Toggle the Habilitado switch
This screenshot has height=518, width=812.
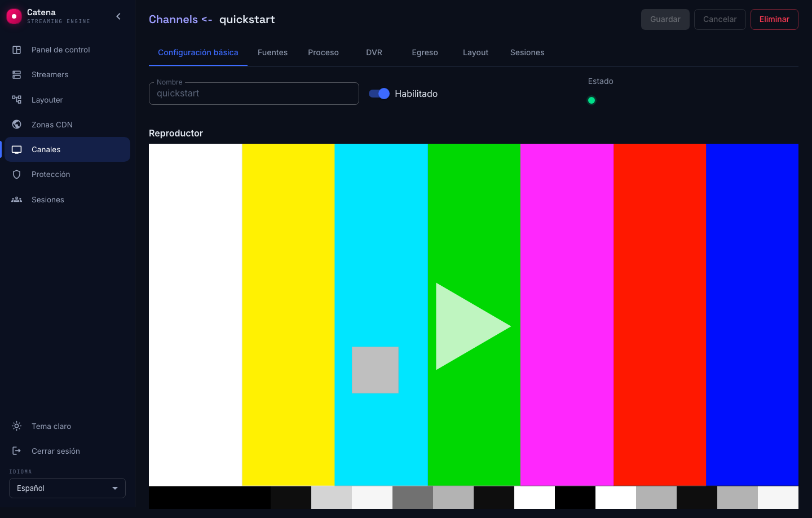pos(379,94)
